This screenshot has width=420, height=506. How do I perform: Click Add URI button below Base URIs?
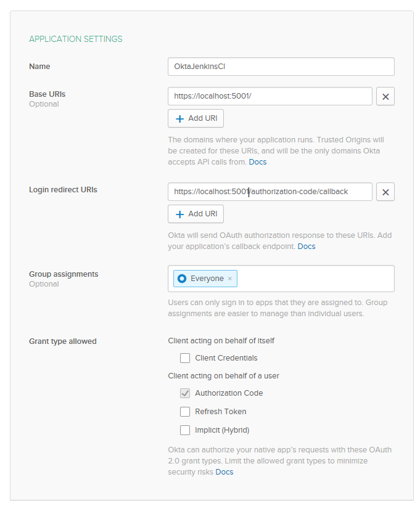(196, 118)
